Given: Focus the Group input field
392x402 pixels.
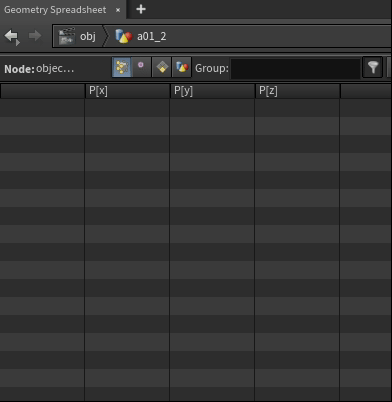Looking at the screenshot, I should tap(296, 68).
